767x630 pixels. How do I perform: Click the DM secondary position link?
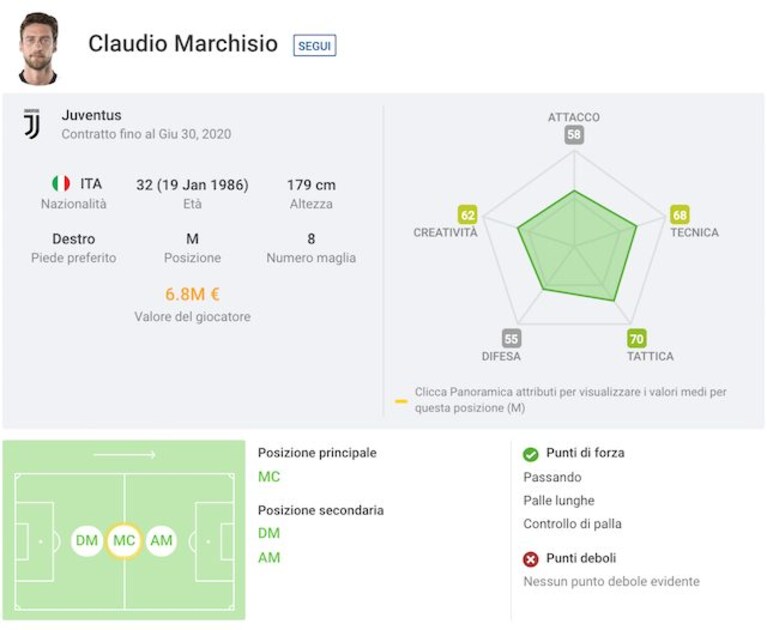click(269, 533)
